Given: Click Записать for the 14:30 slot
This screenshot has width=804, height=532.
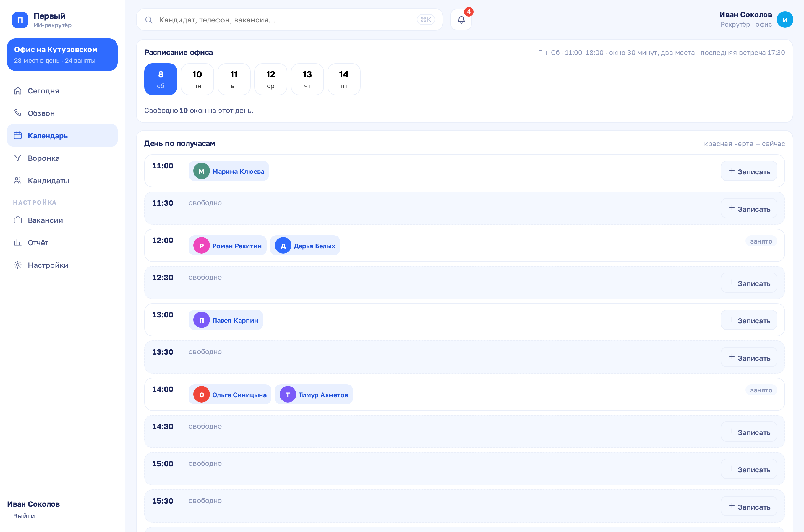Looking at the screenshot, I should (x=749, y=432).
